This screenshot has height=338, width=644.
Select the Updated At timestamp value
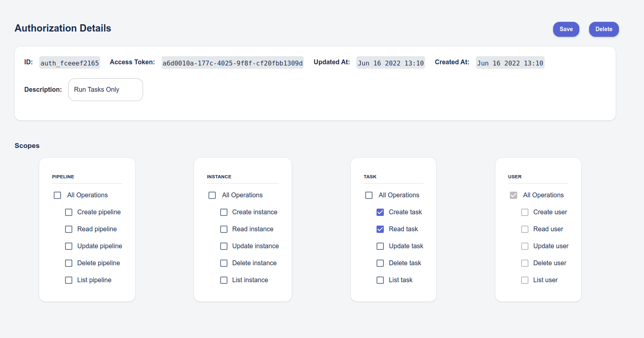click(x=391, y=63)
